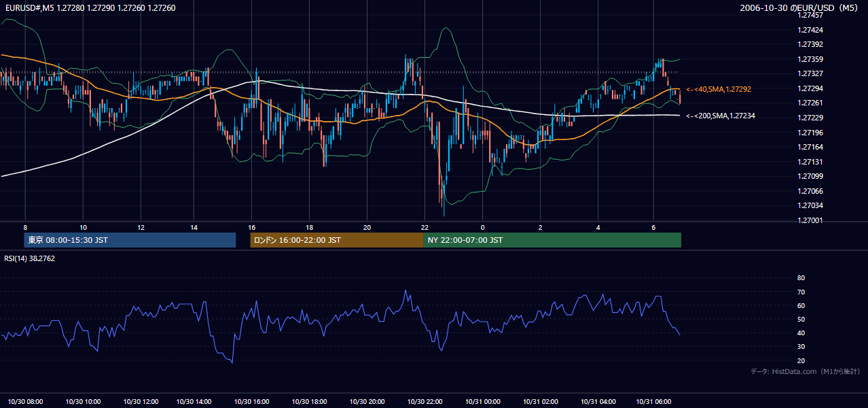This screenshot has width=868, height=408.
Task: Click price level 1.27066 on the axis
Action: (x=810, y=191)
